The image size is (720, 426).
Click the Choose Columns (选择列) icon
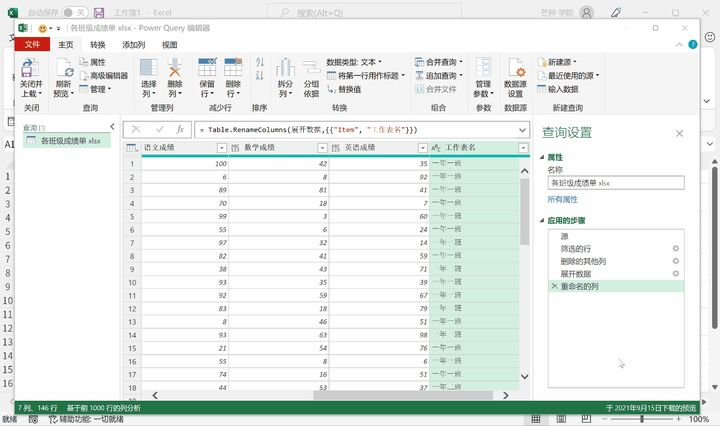149,68
